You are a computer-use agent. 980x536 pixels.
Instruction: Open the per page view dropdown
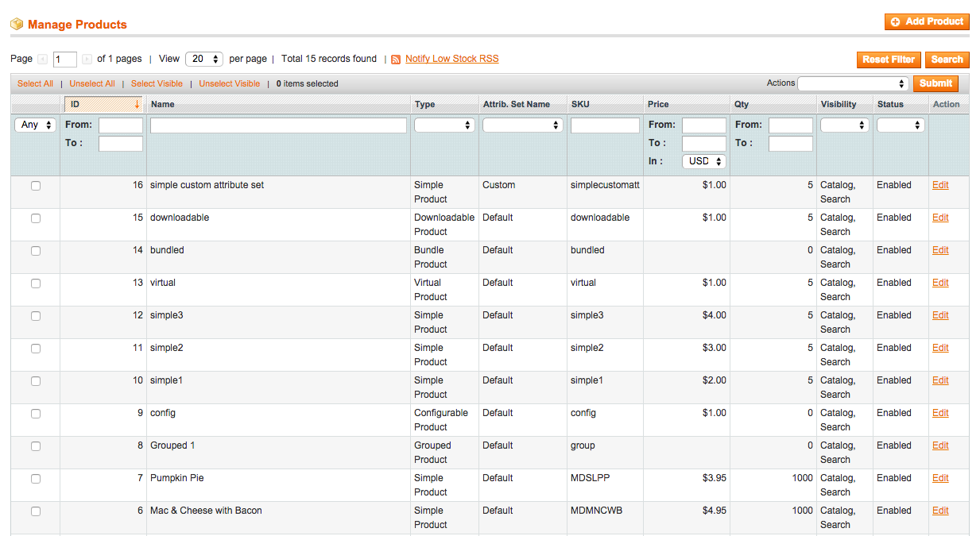point(204,60)
